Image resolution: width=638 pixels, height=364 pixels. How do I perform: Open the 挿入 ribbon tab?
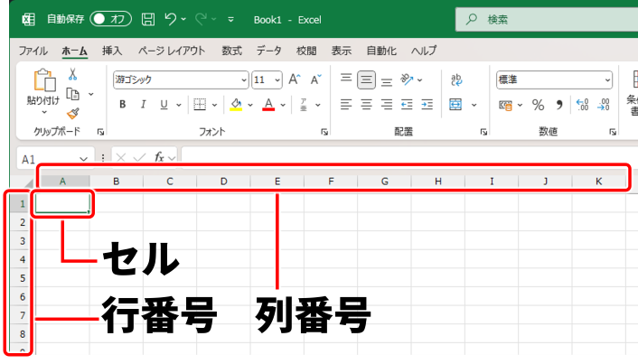pyautogui.click(x=112, y=51)
